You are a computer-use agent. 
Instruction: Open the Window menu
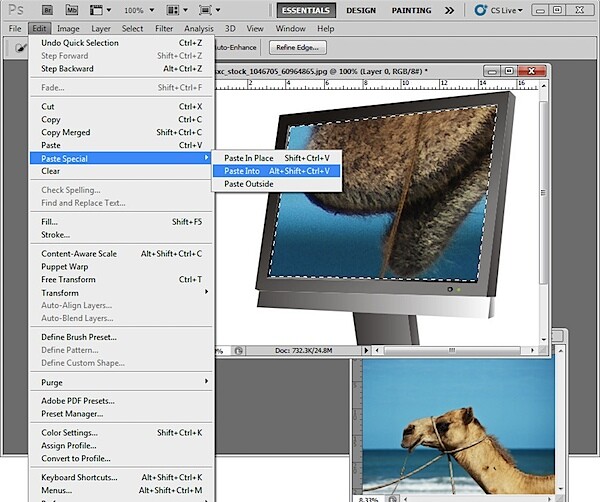290,29
